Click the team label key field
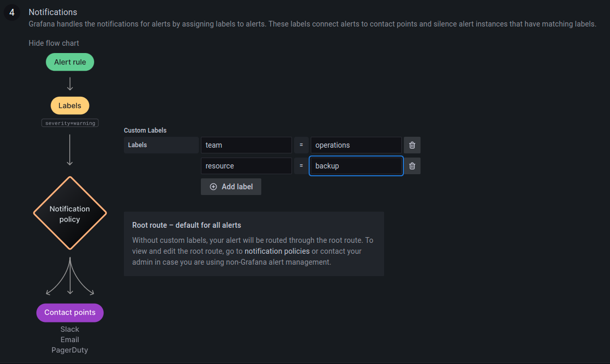Screen dimensions: 610x364 tap(246, 145)
